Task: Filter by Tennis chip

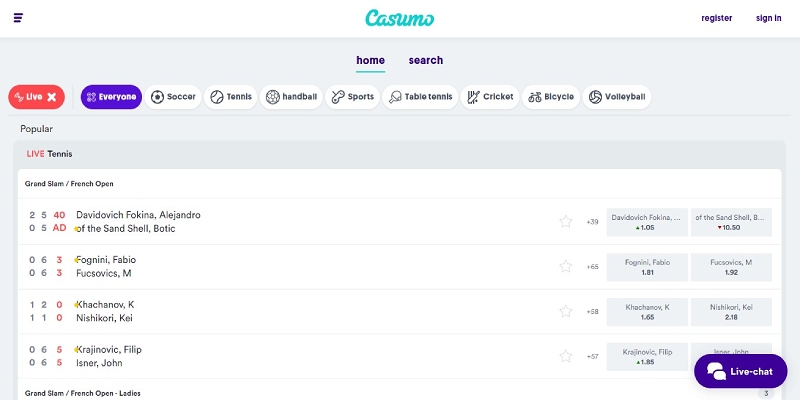Action: [x=231, y=97]
